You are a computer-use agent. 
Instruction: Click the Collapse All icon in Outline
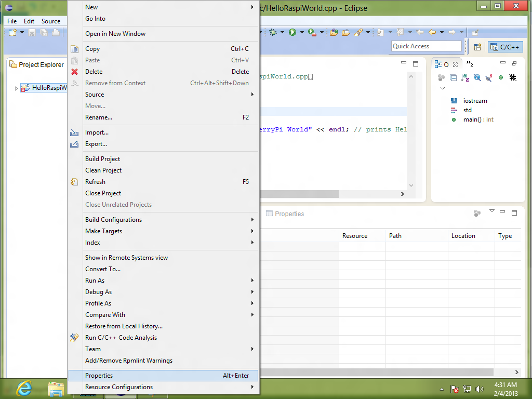click(453, 78)
